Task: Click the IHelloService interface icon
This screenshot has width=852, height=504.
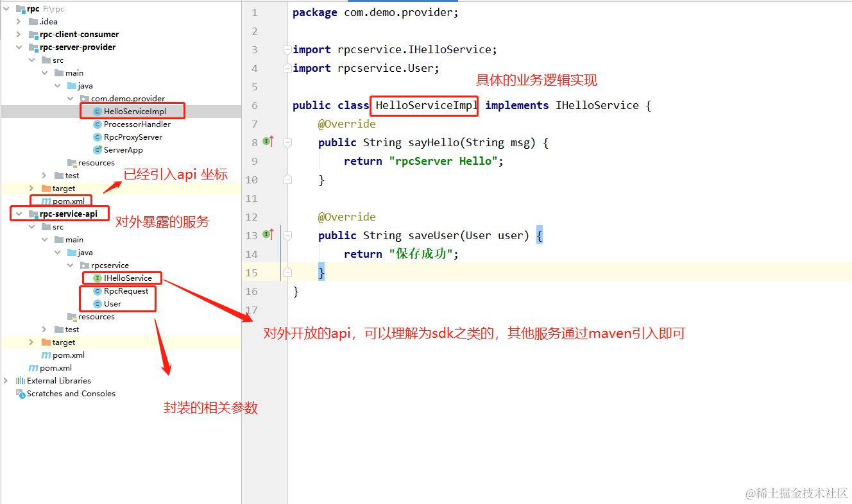Action: (98, 278)
